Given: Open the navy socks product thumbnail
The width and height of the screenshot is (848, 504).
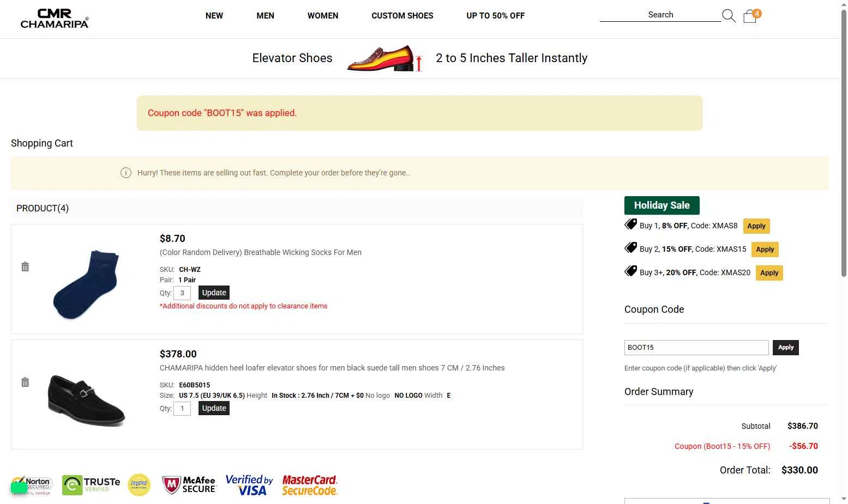Looking at the screenshot, I should coord(86,284).
